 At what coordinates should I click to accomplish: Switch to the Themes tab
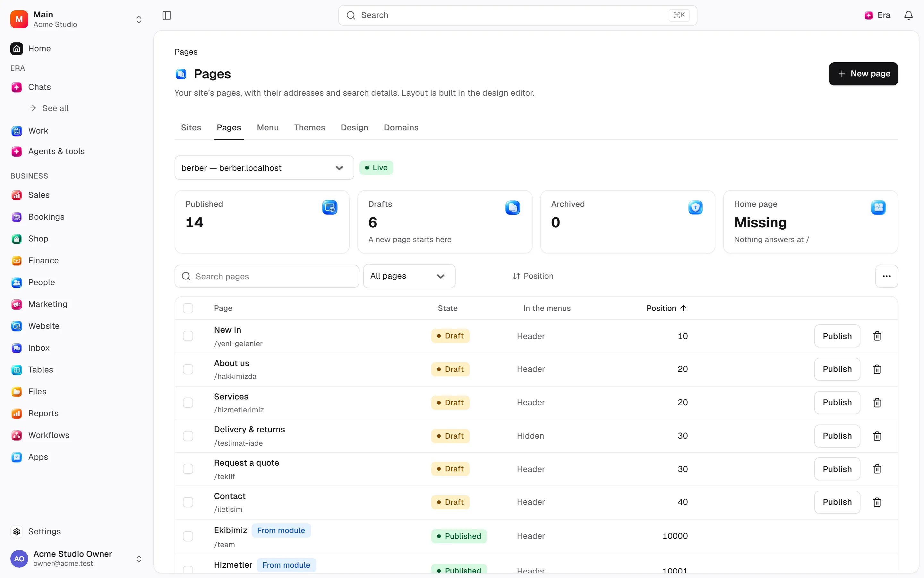point(310,128)
